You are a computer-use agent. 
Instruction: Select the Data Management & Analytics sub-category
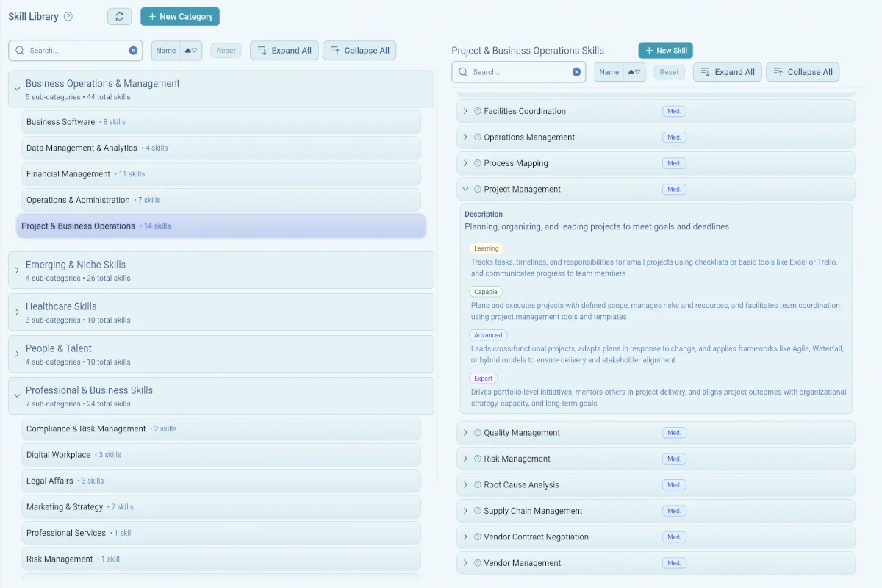coord(221,148)
